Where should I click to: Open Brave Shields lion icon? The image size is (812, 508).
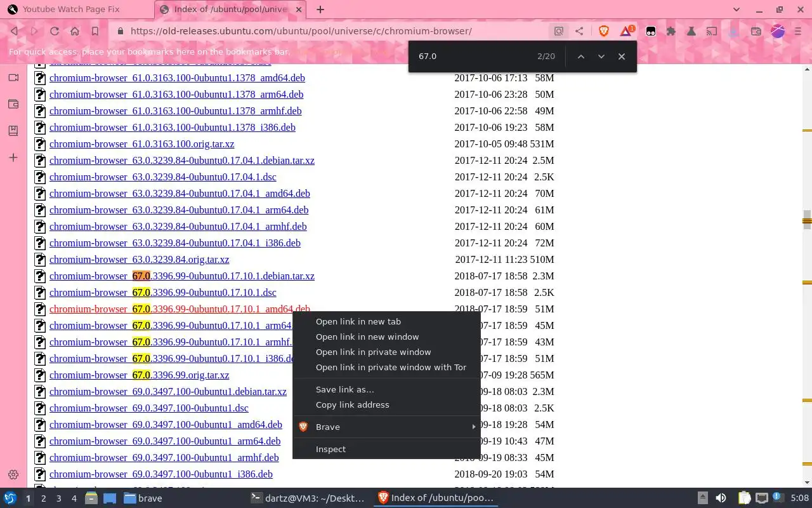[604, 31]
